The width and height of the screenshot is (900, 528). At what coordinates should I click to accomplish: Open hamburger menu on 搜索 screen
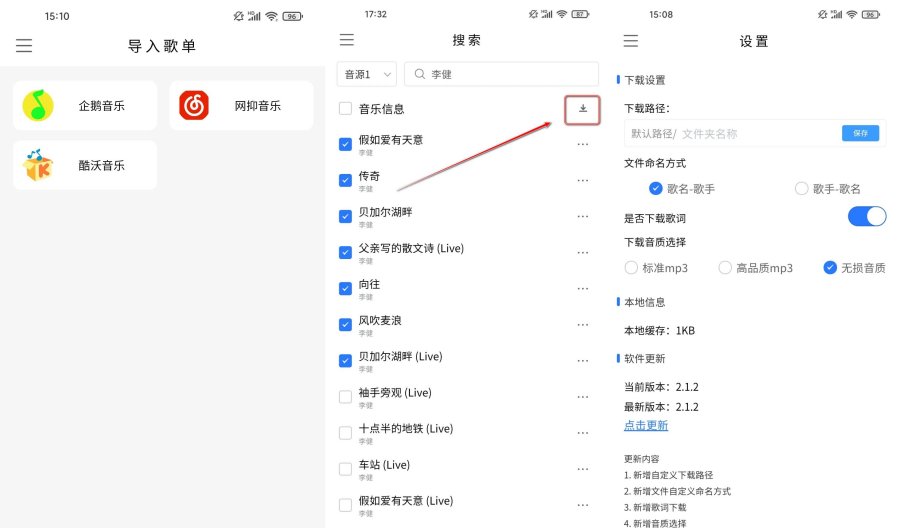(x=347, y=40)
